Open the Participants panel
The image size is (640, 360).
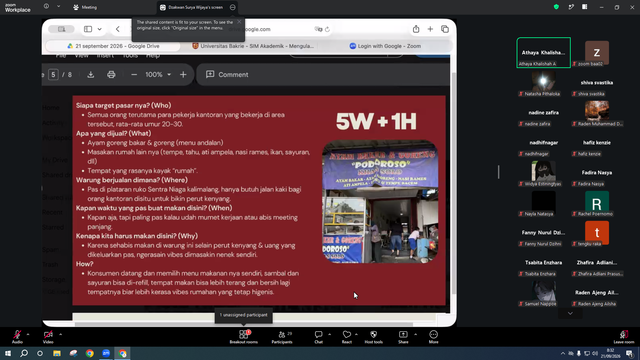pyautogui.click(x=282, y=337)
